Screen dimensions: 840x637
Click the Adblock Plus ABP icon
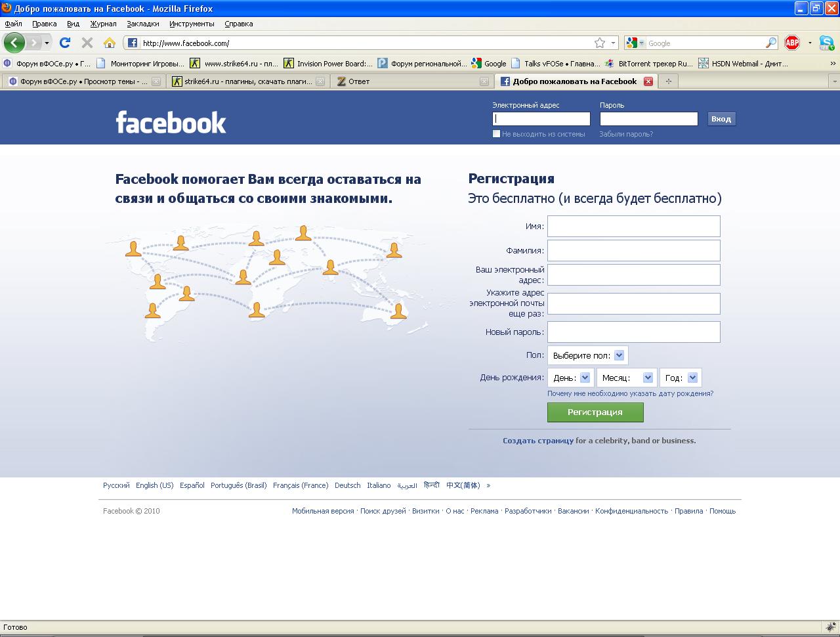pos(792,43)
